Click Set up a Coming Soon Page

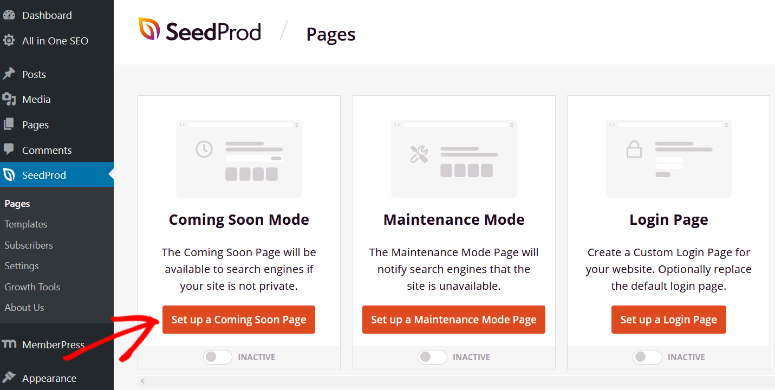click(239, 319)
